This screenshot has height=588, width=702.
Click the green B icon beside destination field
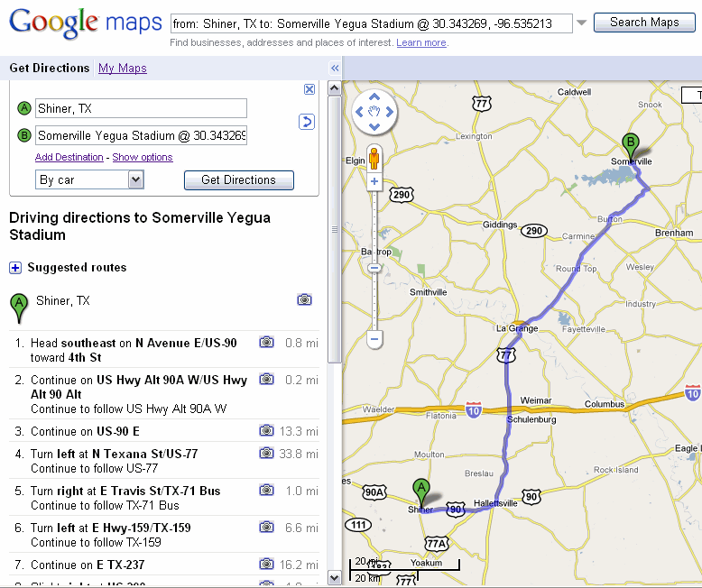point(23,135)
